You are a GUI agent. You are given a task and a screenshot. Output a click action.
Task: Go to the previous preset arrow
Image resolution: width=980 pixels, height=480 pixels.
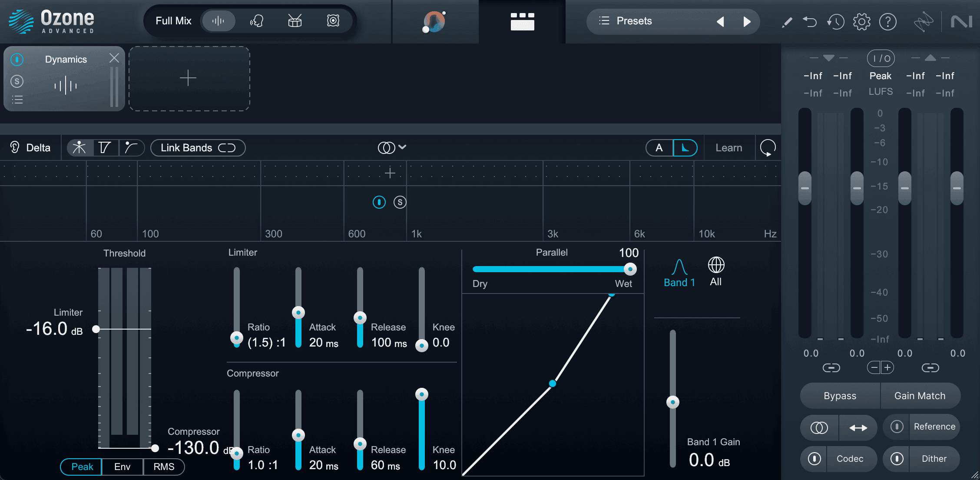click(720, 21)
